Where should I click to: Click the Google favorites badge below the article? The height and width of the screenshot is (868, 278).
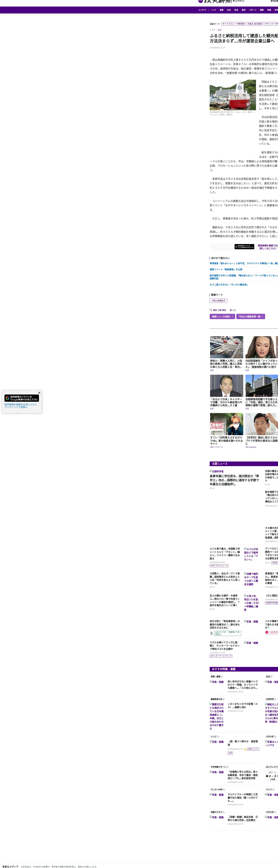(244, 247)
